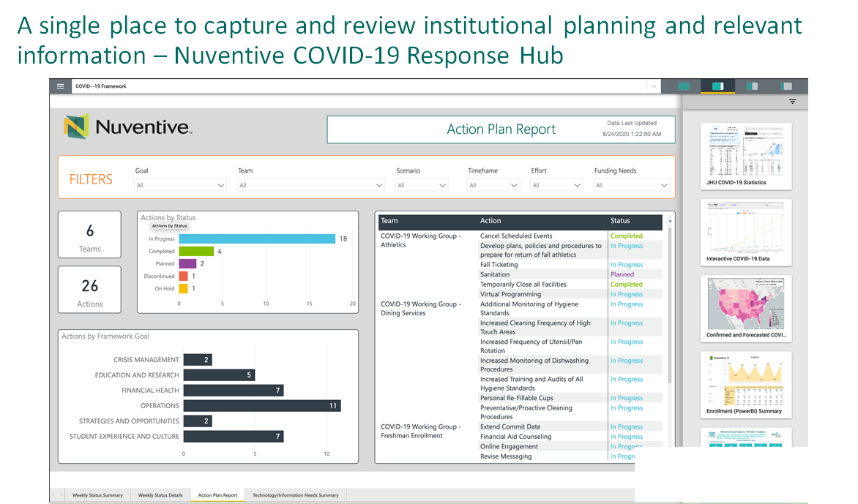858x504 pixels.
Task: Open the Funding Needs filter dropdown
Action: (632, 185)
